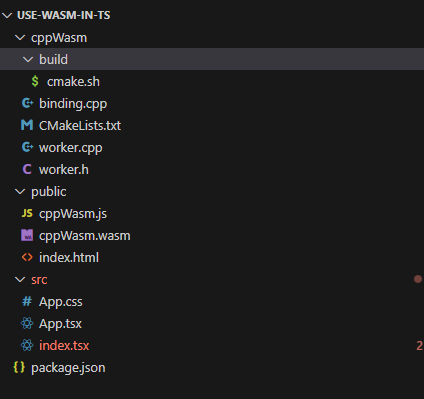Click the HTML brackets icon beside index.html
Image resolution: width=424 pixels, height=399 pixels.
27,257
